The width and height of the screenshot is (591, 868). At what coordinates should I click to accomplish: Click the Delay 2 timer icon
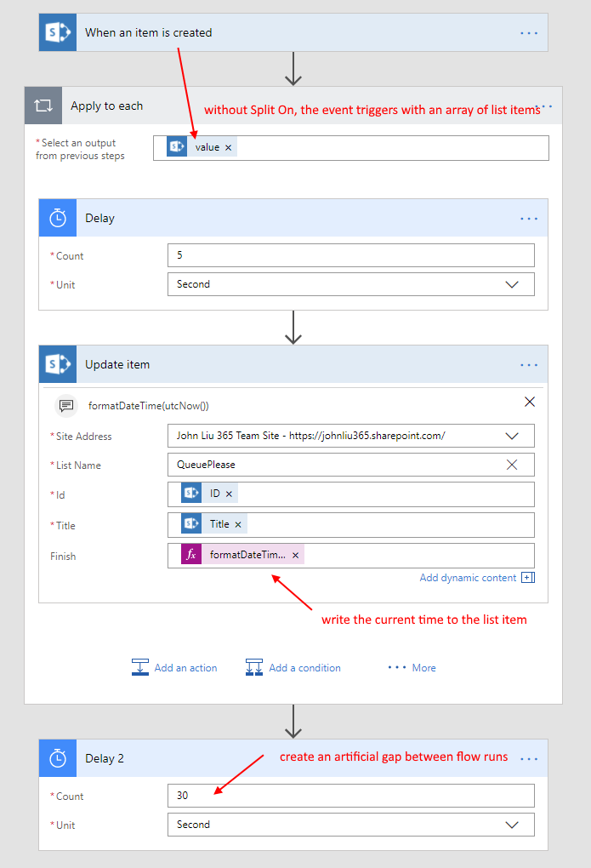point(57,758)
